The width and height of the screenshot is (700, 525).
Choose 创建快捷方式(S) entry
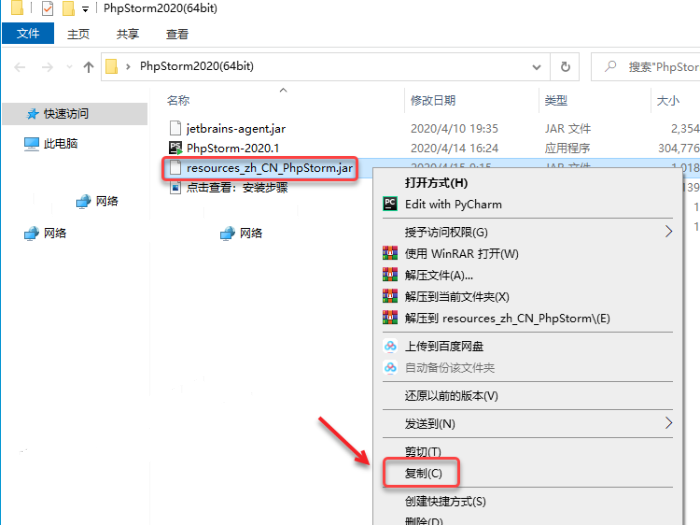(x=445, y=502)
